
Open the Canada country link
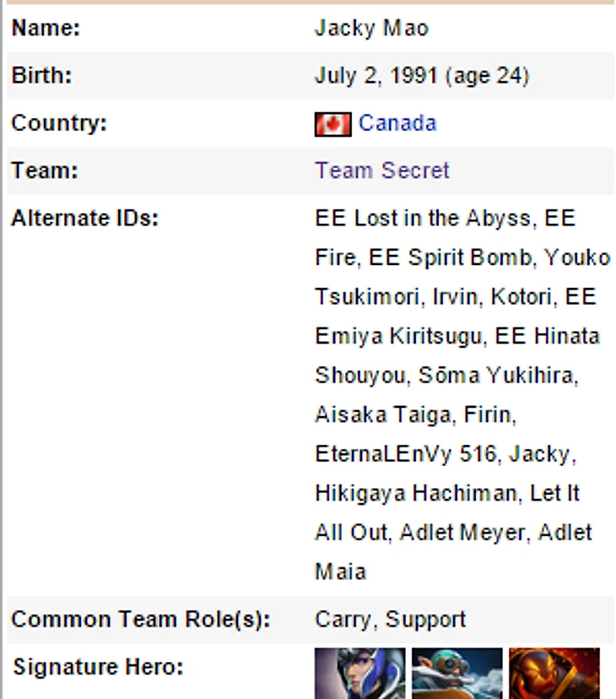397,123
